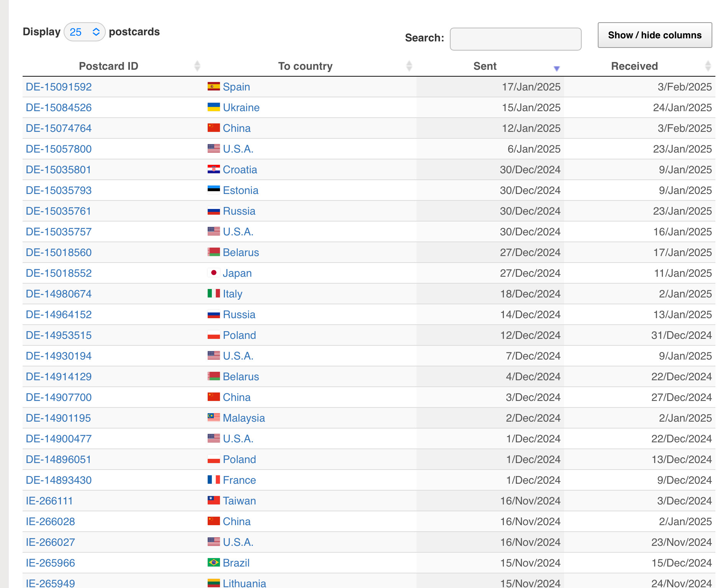The width and height of the screenshot is (720, 588).
Task: Open the Estonia country link
Action: point(241,190)
